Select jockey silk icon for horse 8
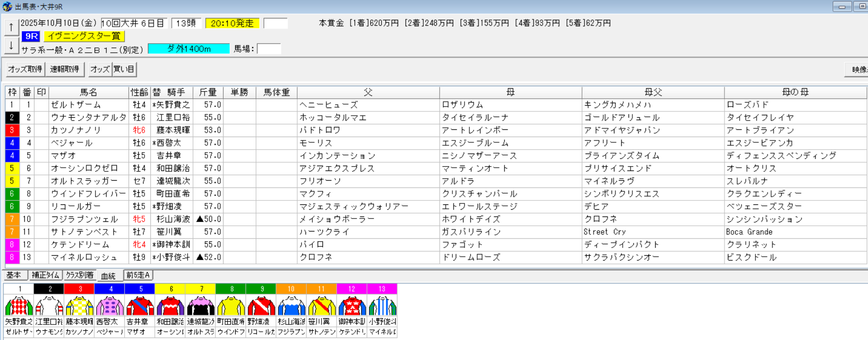Image resolution: width=868 pixels, height=340 pixels. [231, 306]
